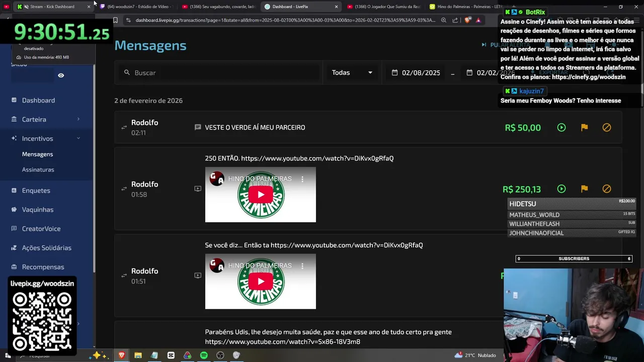The width and height of the screenshot is (644, 362).
Task: Open video options on first thumbnail
Action: point(302,179)
